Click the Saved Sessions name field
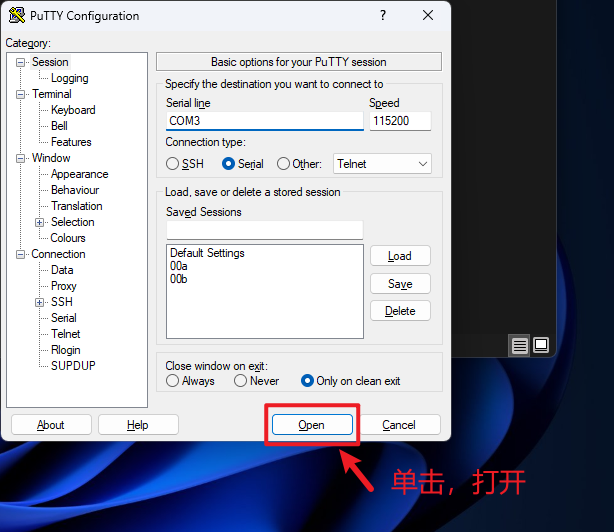 (265, 230)
